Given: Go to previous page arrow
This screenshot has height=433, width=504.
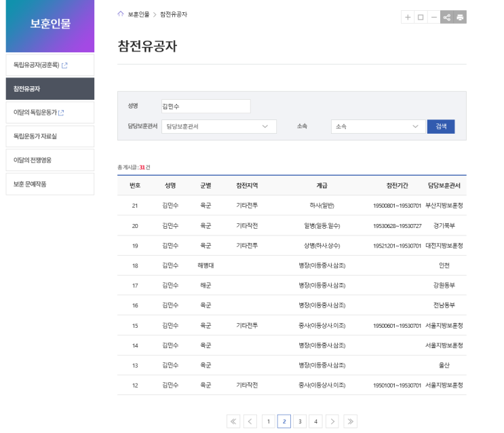Looking at the screenshot, I should 250,421.
